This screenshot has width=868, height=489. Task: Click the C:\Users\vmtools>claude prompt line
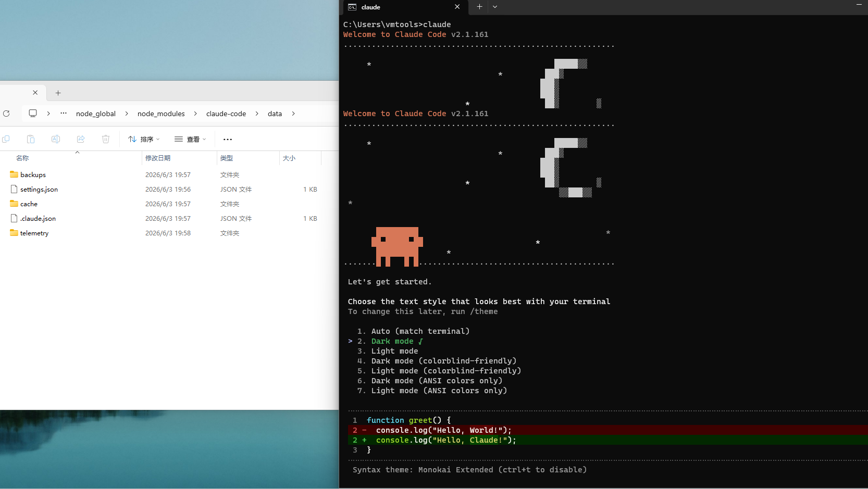[397, 24]
